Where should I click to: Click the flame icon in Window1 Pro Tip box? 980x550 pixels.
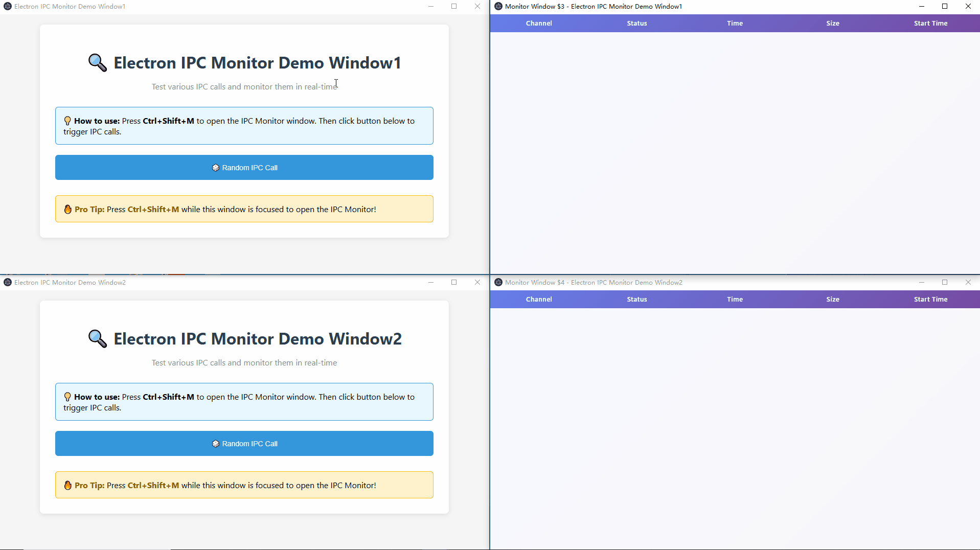click(68, 210)
